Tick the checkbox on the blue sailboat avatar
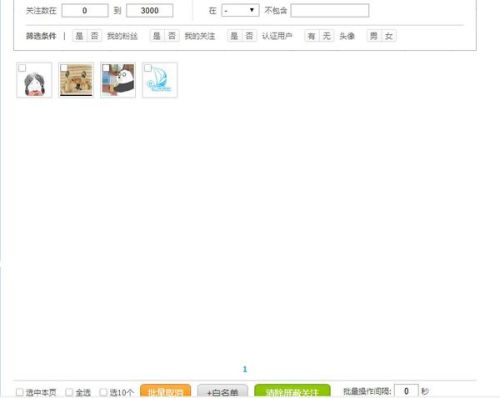The width and height of the screenshot is (500, 398). pyautogui.click(x=148, y=68)
